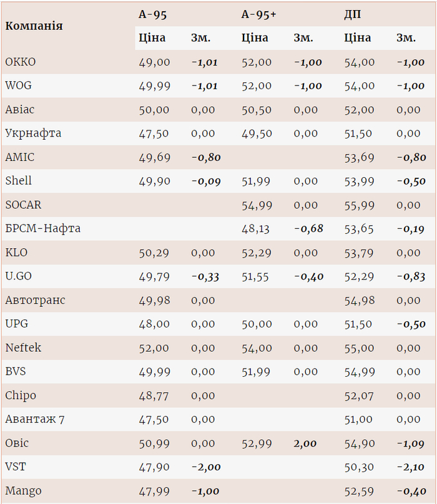Select the SOCAR company name
This screenshot has height=504, width=437.
click(x=23, y=204)
